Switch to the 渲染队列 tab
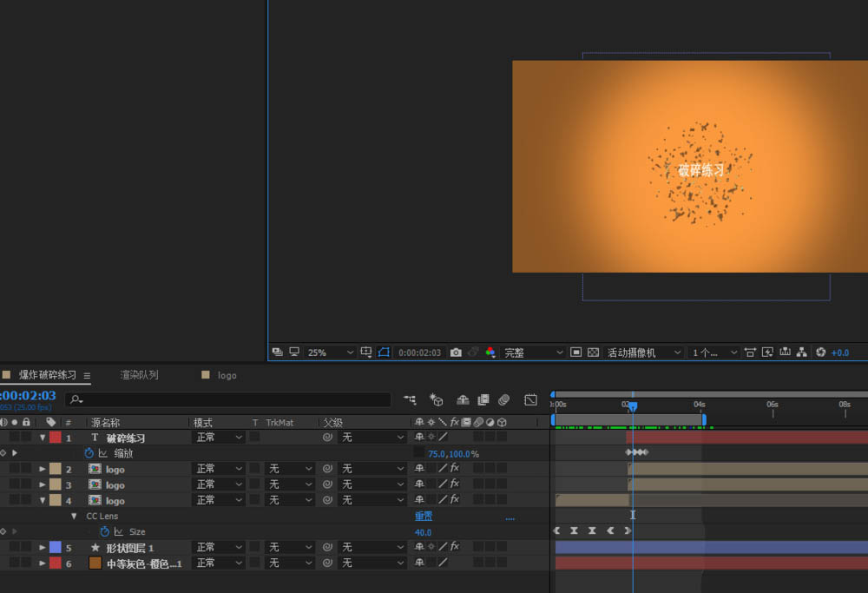868x593 pixels. click(x=139, y=375)
